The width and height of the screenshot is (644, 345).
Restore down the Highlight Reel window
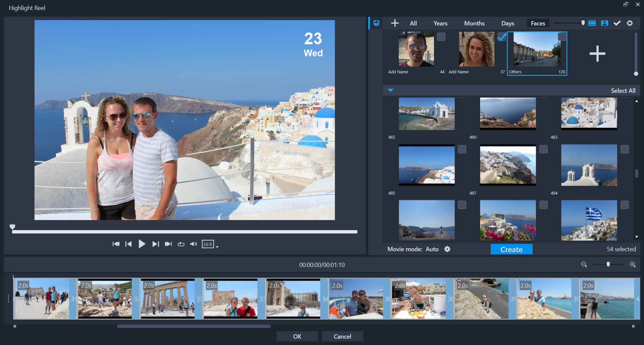[626, 4]
